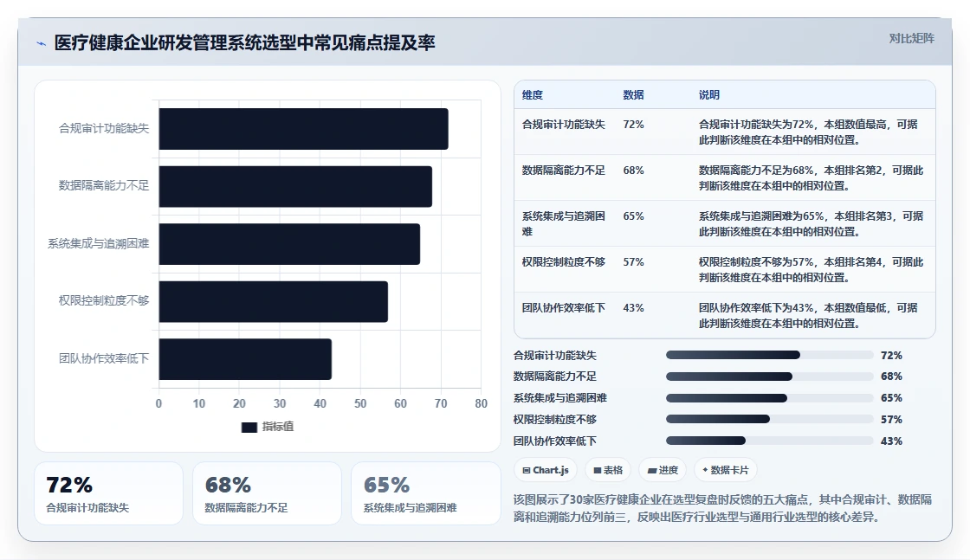Click the 团队协作效率低下 cell in the table
The width and height of the screenshot is (970, 560).
point(564,308)
